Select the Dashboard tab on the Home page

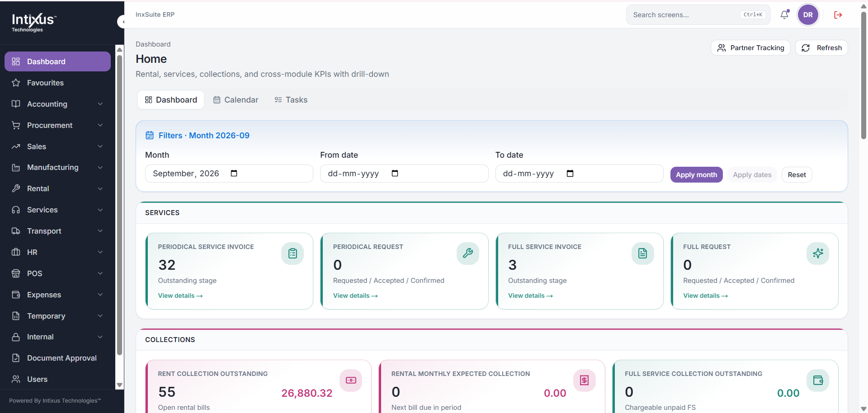coord(171,100)
